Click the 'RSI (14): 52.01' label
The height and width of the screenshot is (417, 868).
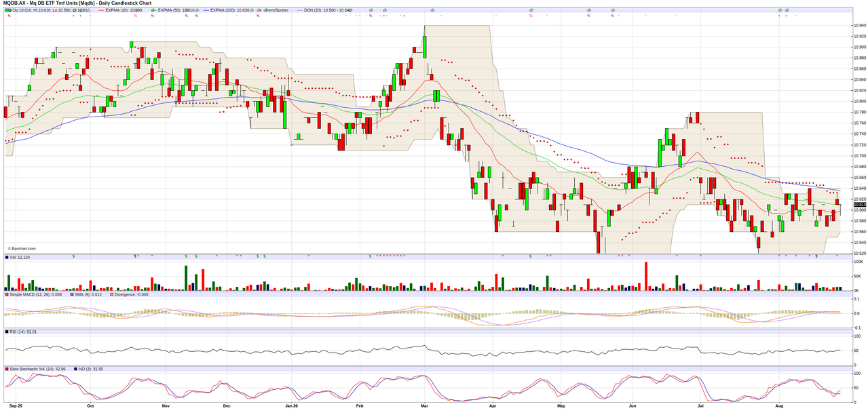pyautogui.click(x=23, y=332)
